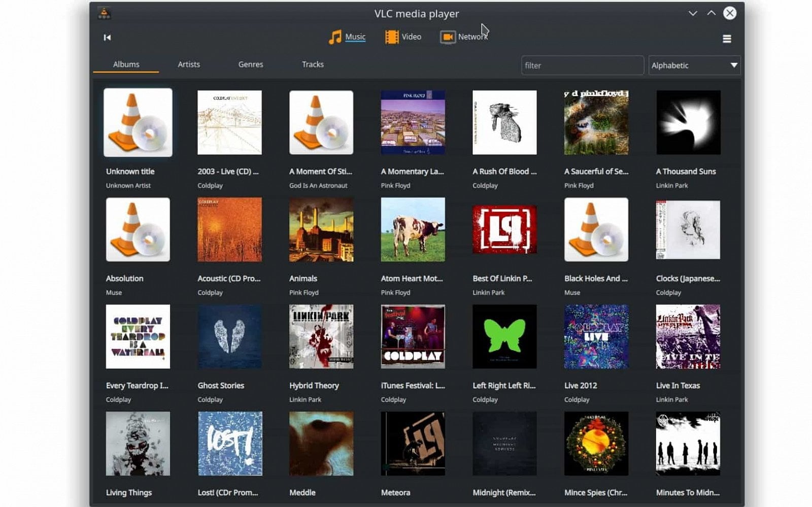
Task: Open the Absolution album cover
Action: [x=138, y=229]
